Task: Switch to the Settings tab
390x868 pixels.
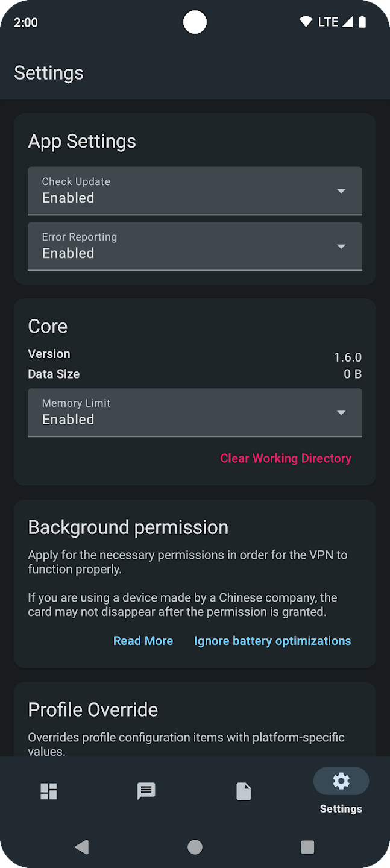Action: tap(341, 790)
